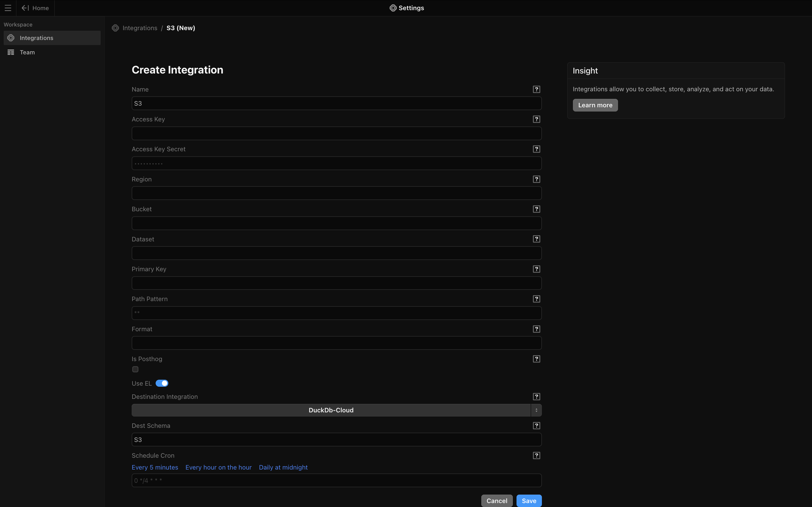The height and width of the screenshot is (507, 812).
Task: Click the Access Key help icon
Action: [536, 119]
